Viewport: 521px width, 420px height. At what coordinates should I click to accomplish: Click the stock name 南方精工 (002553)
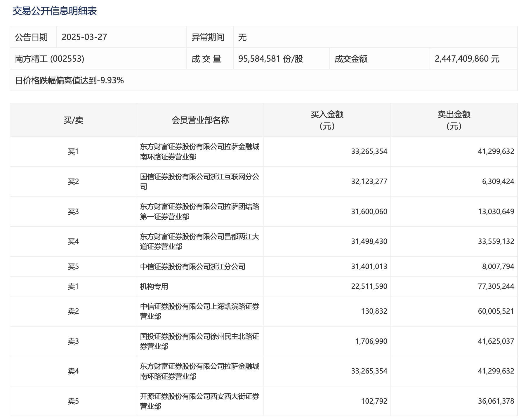50,59
